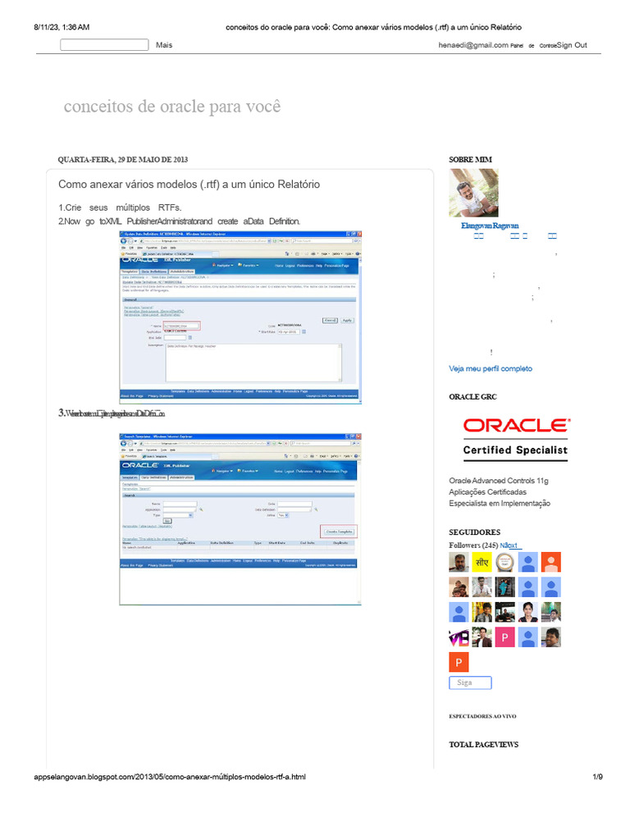Open the yellow Hindi-text follower avatar
Screen dimensions: 630x840
pos(482,563)
